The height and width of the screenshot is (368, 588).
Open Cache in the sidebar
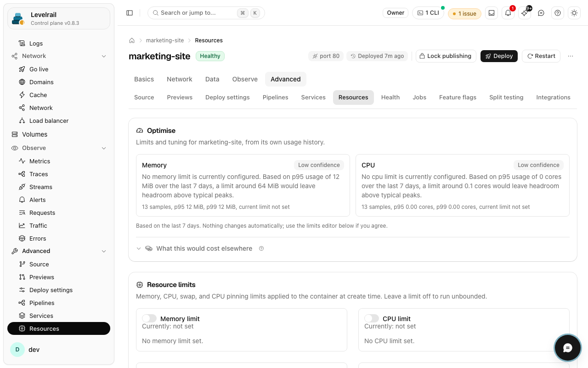(x=59, y=95)
